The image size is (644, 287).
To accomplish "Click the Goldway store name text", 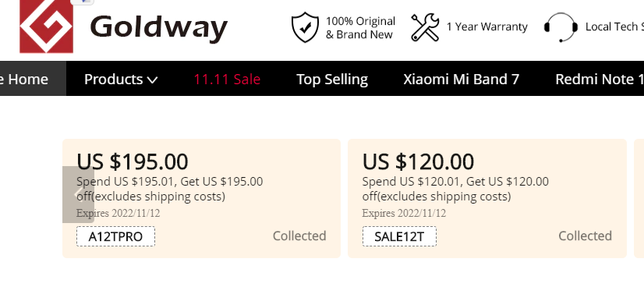I will pyautogui.click(x=158, y=28).
